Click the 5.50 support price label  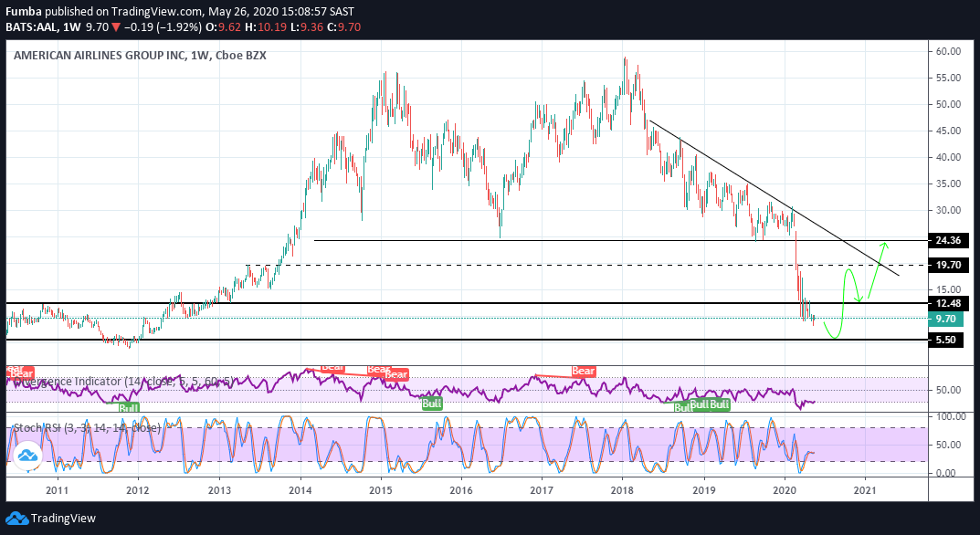(945, 340)
